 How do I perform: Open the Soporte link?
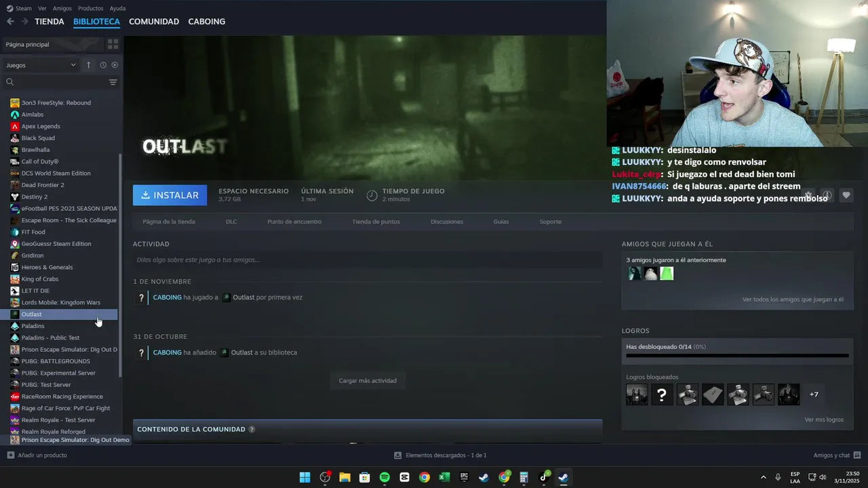(x=550, y=222)
